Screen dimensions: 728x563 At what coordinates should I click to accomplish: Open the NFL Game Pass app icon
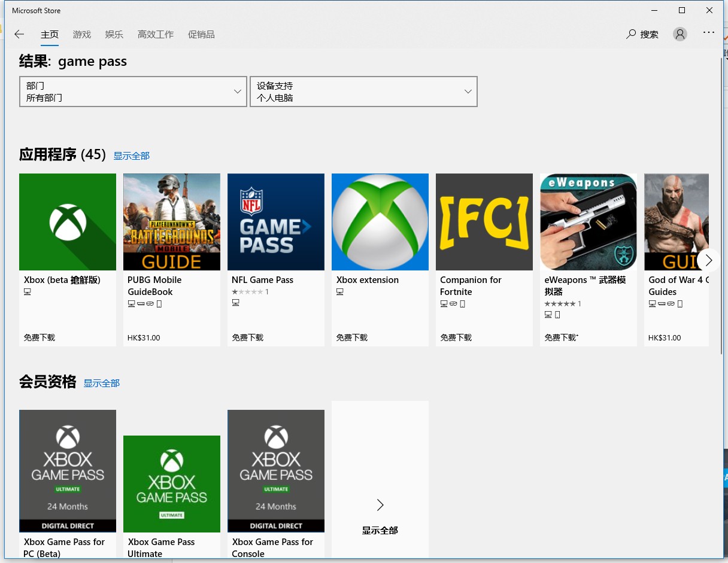click(276, 222)
